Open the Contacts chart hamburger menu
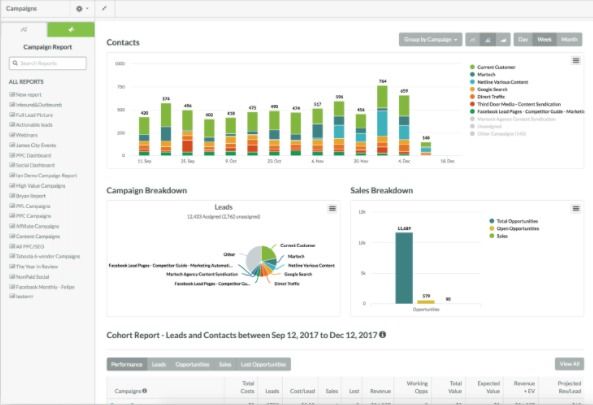Screen dimensions: 593x405 point(576,61)
